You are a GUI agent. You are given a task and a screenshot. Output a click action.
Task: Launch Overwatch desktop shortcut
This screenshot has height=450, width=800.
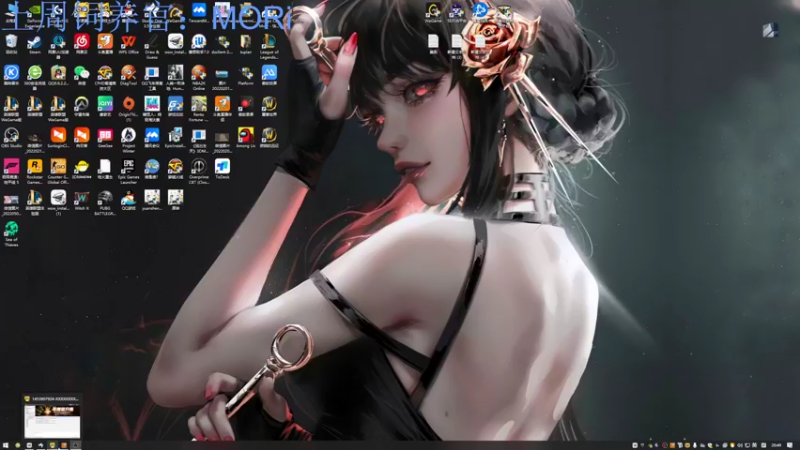82,106
